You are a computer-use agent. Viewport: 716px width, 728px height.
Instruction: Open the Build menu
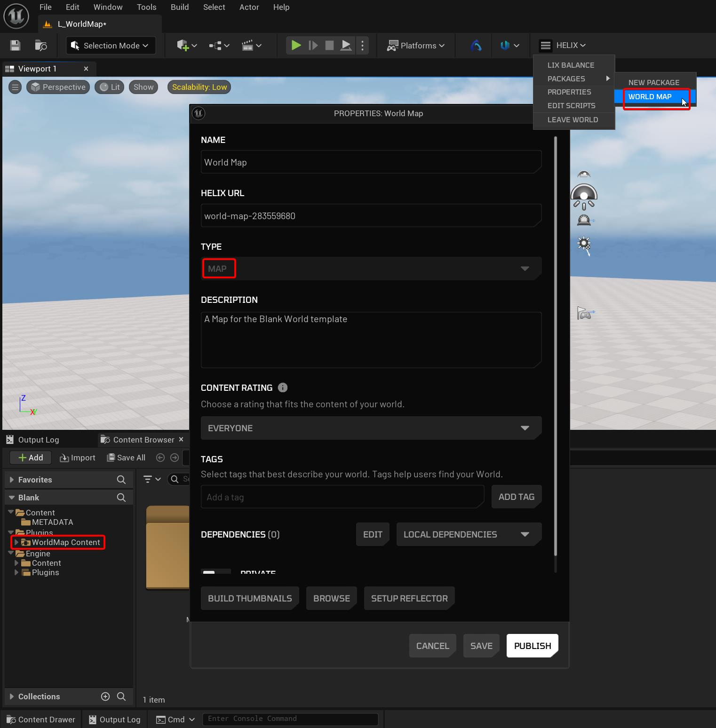coord(180,7)
